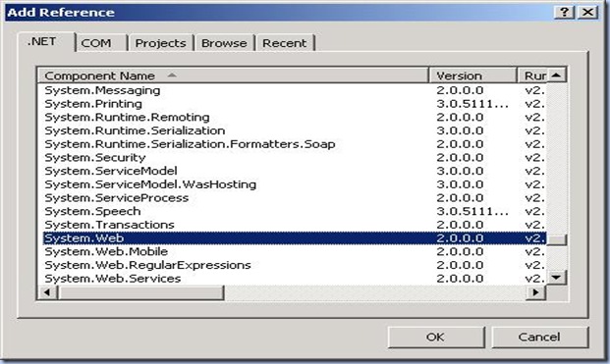Image resolution: width=610 pixels, height=364 pixels.
Task: Sort by Version column header
Action: tap(472, 76)
